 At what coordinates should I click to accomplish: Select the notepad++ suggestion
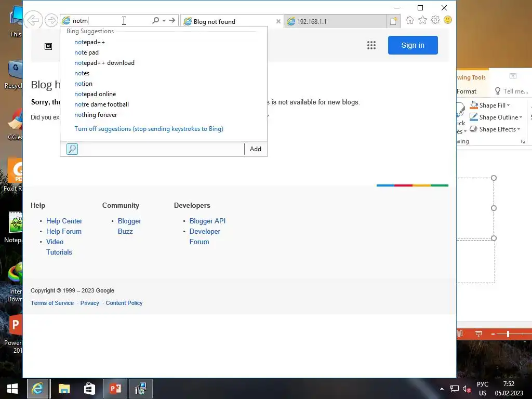pyautogui.click(x=163, y=42)
